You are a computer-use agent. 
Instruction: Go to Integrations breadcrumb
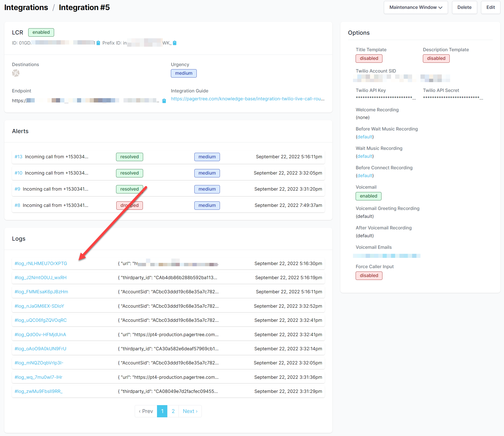(26, 7)
